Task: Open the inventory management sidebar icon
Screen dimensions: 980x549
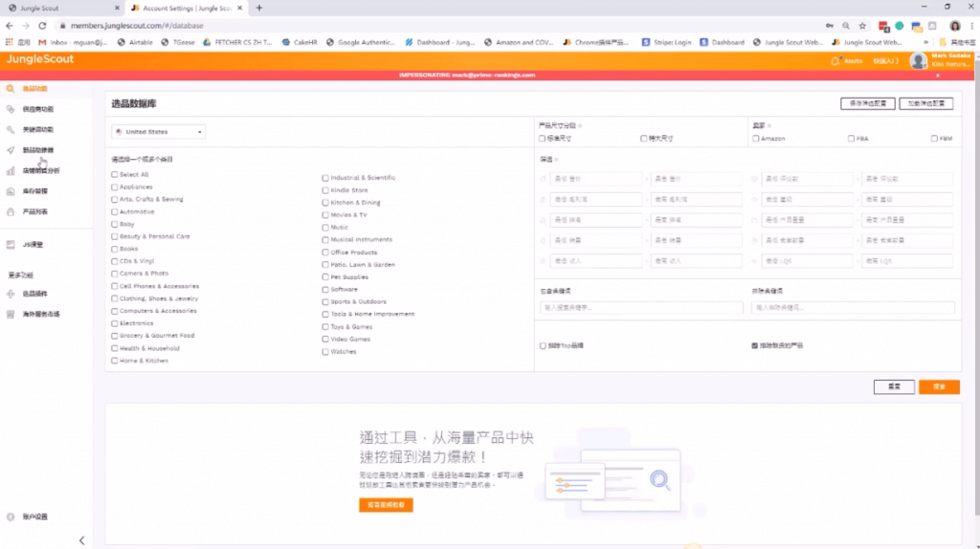Action: point(11,191)
